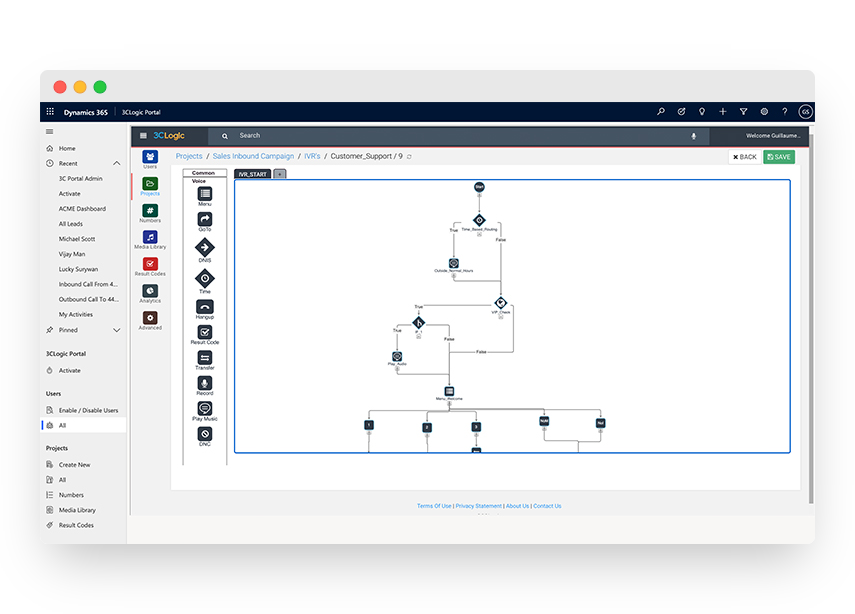Open the Analytics pie chart icon
This screenshot has width=855, height=614.
point(150,291)
